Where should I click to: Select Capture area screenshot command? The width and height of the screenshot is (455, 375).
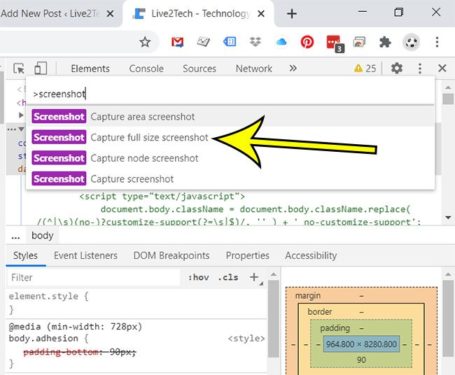point(230,117)
